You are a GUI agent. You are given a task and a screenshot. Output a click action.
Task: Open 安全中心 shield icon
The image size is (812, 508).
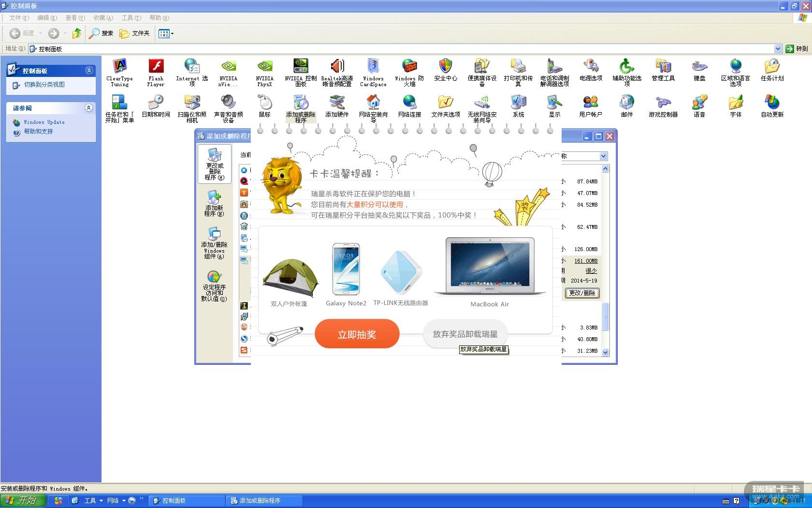tap(446, 70)
